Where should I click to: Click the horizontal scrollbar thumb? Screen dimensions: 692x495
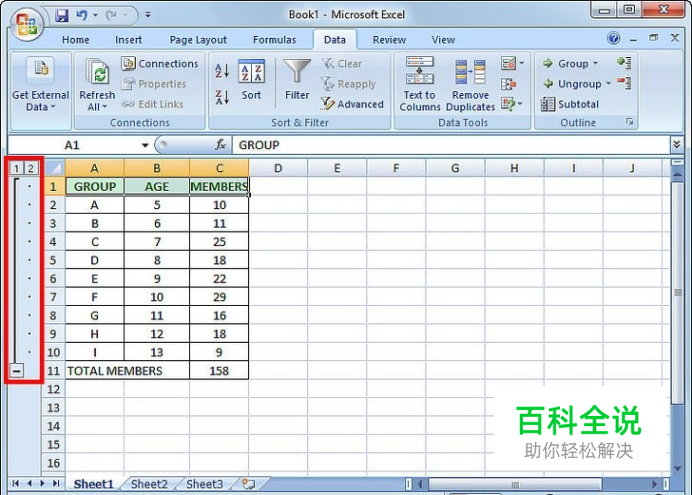[x=515, y=484]
